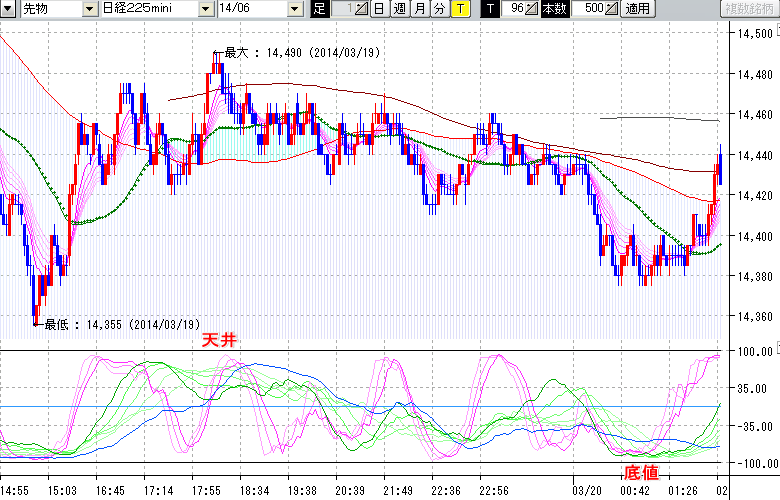Click the 500 bar count input field
This screenshot has width=780, height=500.
point(586,9)
